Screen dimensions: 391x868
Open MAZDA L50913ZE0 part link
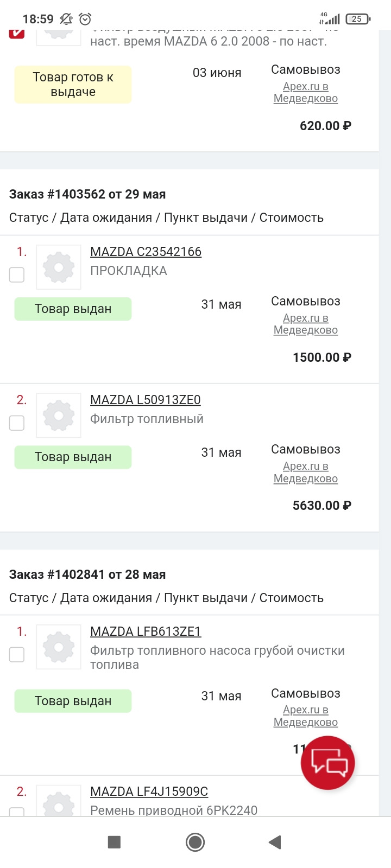point(145,400)
